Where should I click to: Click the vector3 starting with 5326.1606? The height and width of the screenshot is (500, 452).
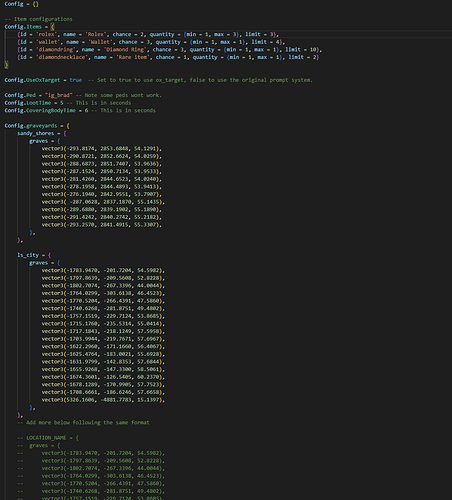[x=103, y=400]
